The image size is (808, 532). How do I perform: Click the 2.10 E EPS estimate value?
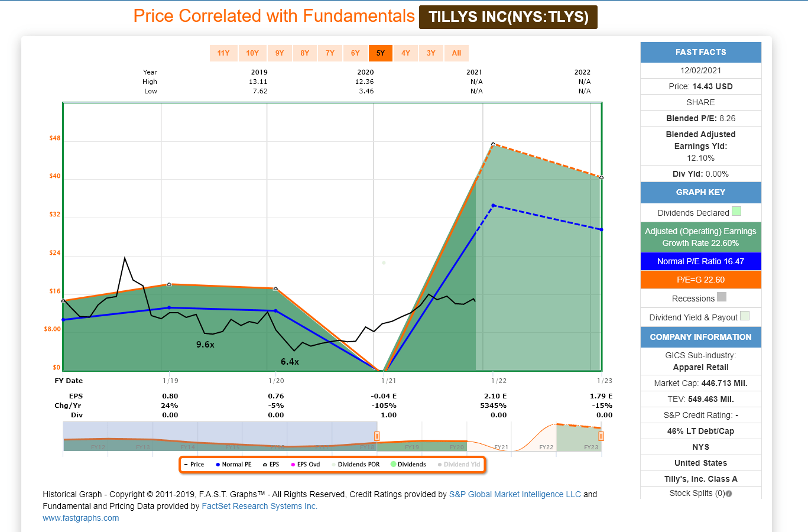coord(495,396)
